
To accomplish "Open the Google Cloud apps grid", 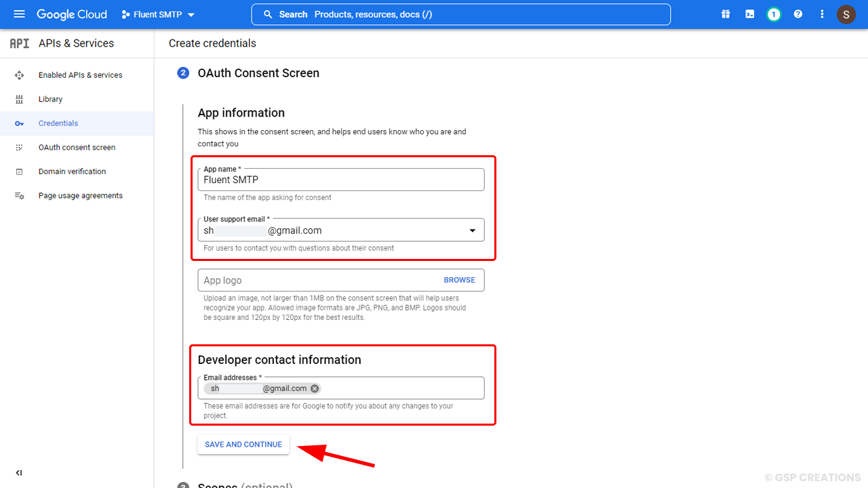I will [x=725, y=14].
